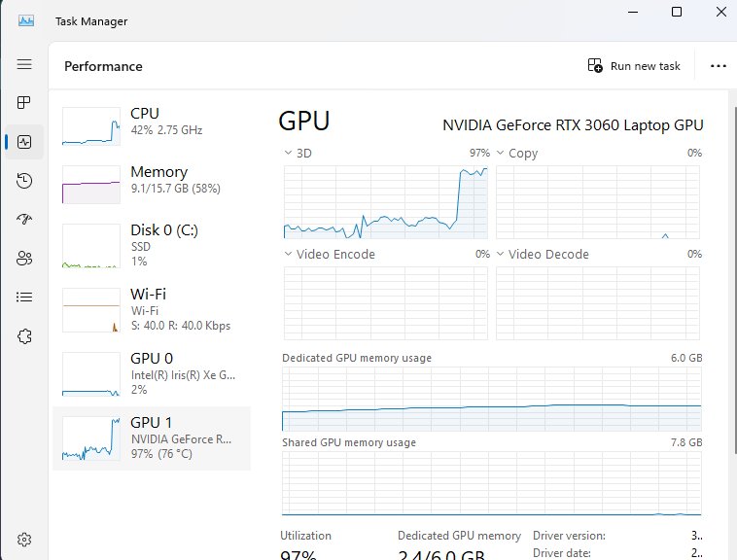Click the Wi-Fi mini graph thumbnail
The image size is (737, 560).
pyautogui.click(x=91, y=309)
